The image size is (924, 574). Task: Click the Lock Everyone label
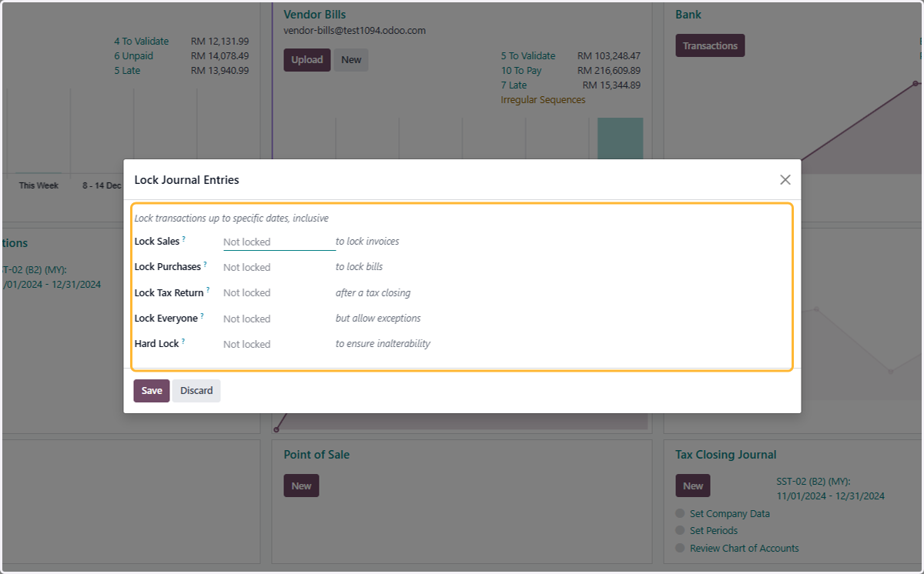coord(166,319)
